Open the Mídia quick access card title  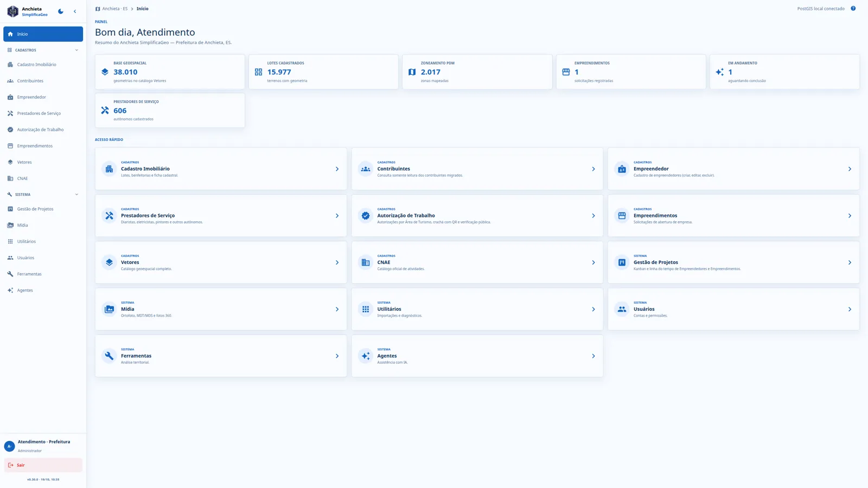click(x=127, y=309)
